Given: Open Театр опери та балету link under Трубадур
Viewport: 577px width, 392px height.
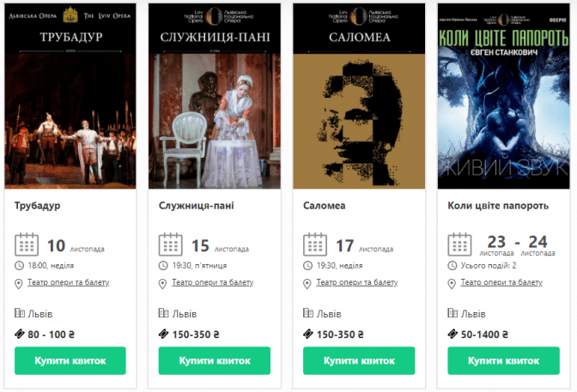Looking at the screenshot, I should [x=69, y=282].
